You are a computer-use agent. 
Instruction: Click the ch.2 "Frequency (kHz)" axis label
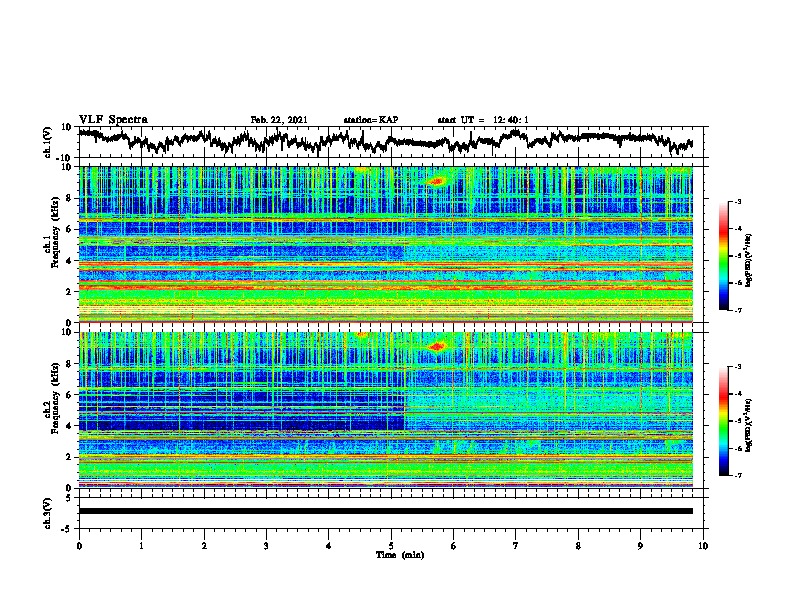pyautogui.click(x=55, y=397)
